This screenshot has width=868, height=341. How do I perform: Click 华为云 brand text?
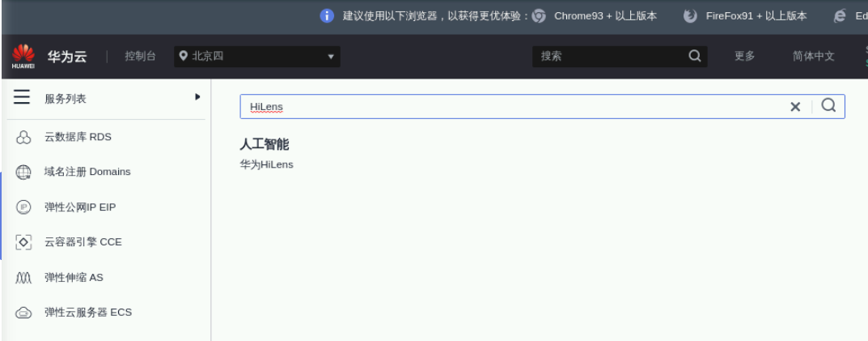[x=67, y=57]
